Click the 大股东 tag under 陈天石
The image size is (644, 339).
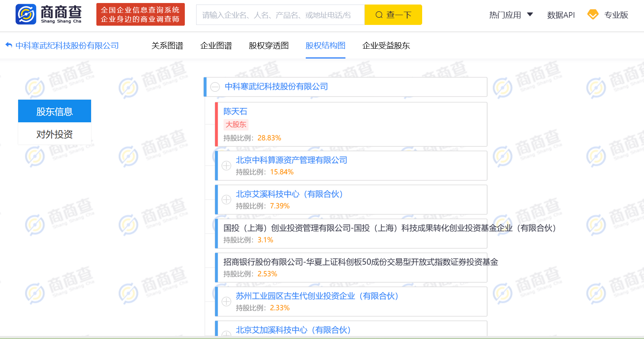click(236, 124)
